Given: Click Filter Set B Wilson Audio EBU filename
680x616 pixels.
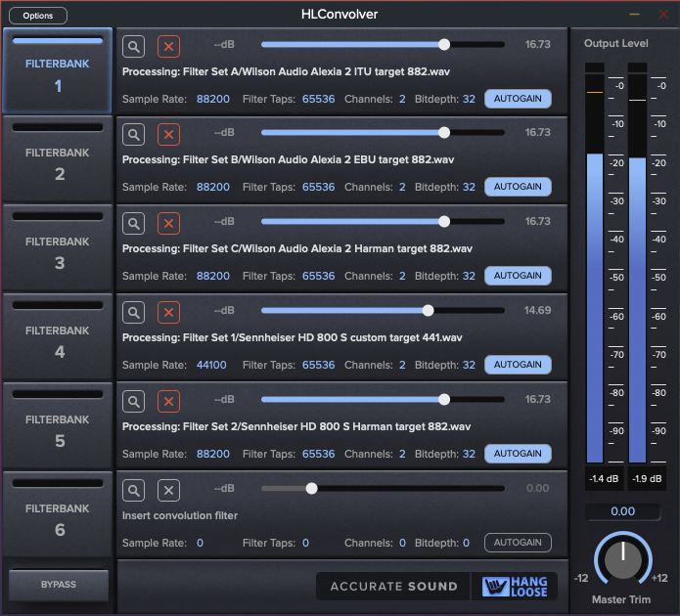Looking at the screenshot, I should [x=288, y=160].
